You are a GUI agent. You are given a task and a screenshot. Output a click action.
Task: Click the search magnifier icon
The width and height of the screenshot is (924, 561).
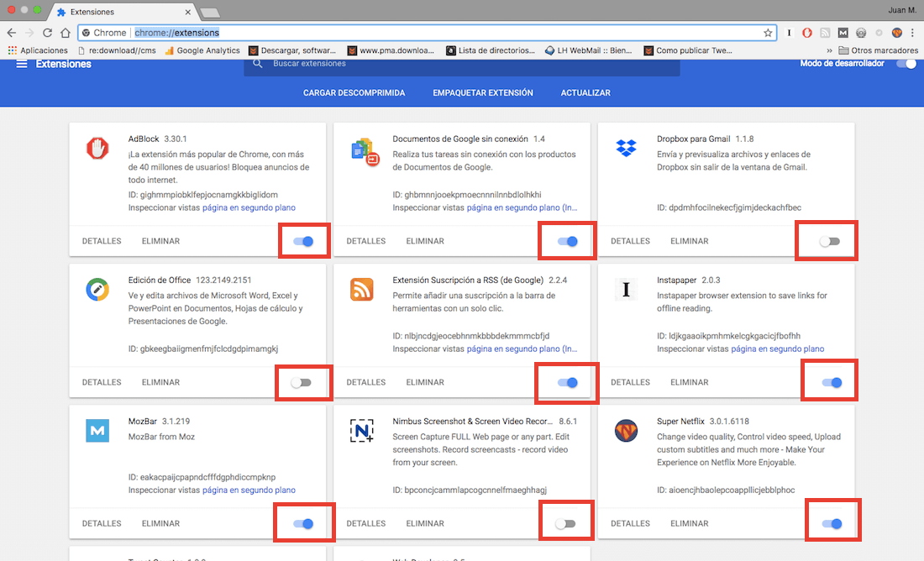pos(258,64)
